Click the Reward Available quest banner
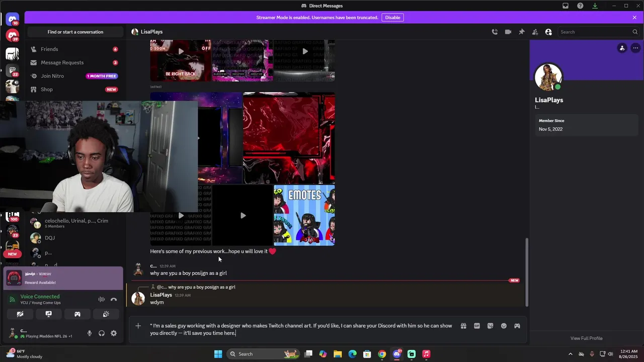Viewport: 644px width, 362px height. pos(63,279)
